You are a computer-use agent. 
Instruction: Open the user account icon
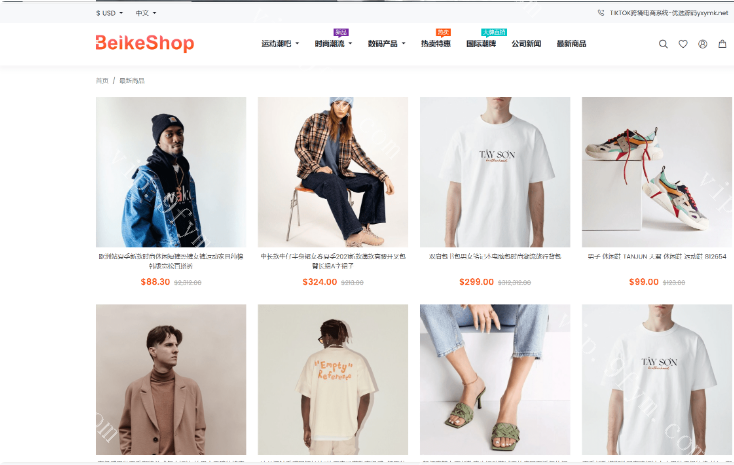(x=703, y=44)
